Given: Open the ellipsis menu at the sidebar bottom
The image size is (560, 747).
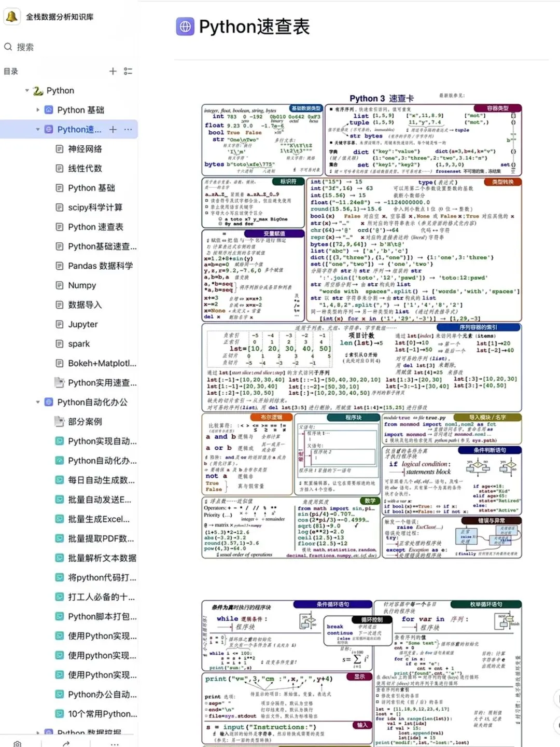Looking at the screenshot, I should (x=115, y=744).
